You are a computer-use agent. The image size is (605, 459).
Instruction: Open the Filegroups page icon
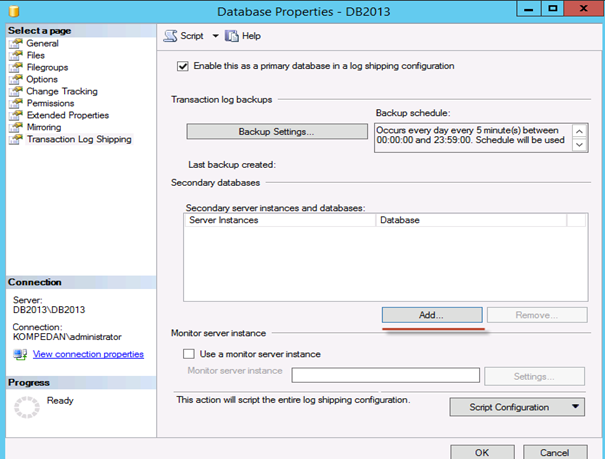pyautogui.click(x=15, y=68)
